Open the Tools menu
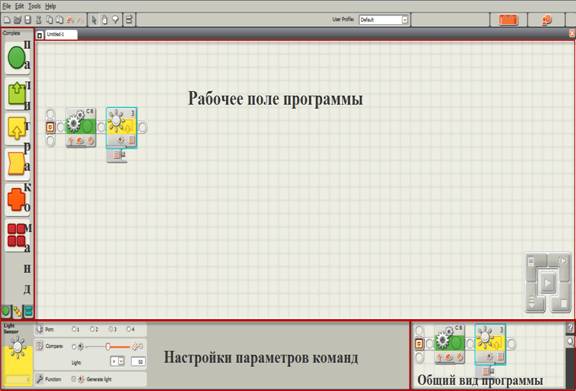The image size is (576, 391). click(x=34, y=6)
